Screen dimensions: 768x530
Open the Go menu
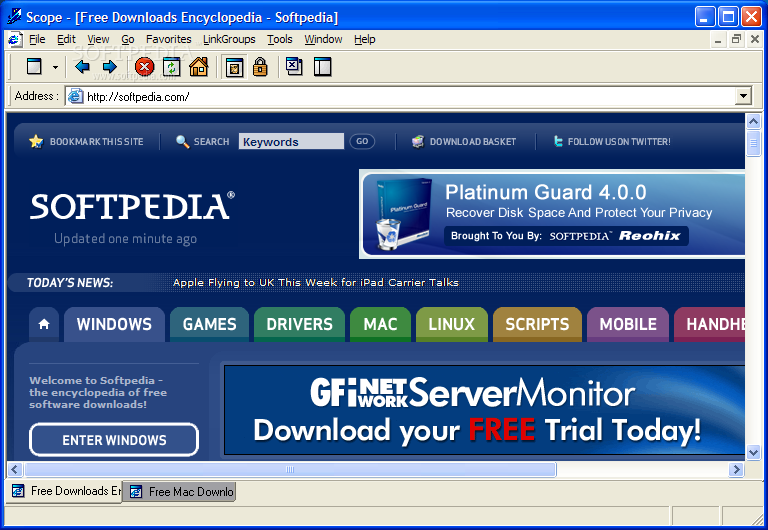pyautogui.click(x=127, y=39)
